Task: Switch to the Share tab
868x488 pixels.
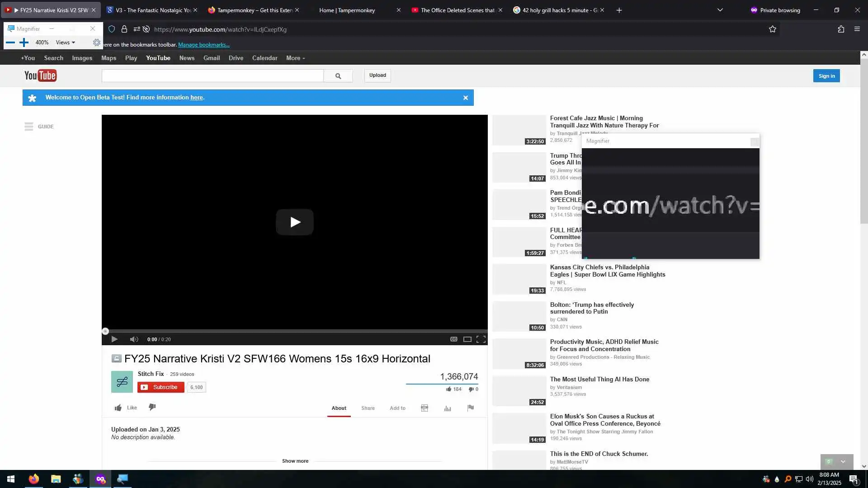Action: tap(368, 408)
